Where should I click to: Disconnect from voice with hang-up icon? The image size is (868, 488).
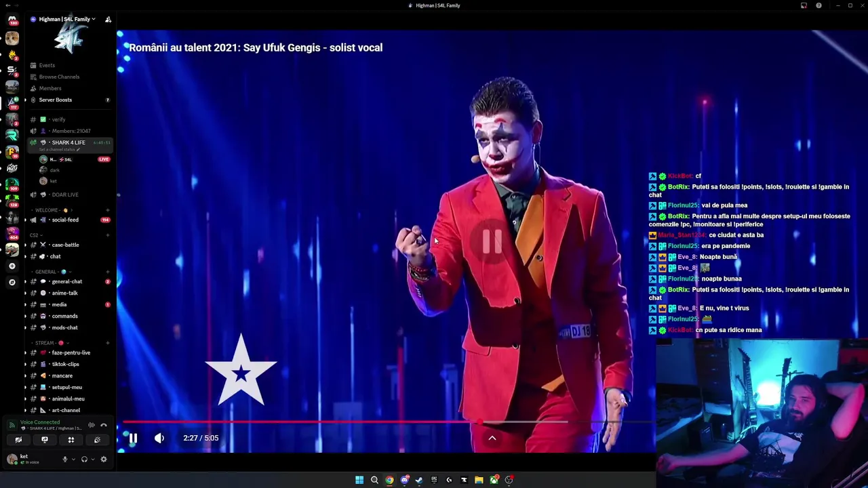pyautogui.click(x=104, y=425)
